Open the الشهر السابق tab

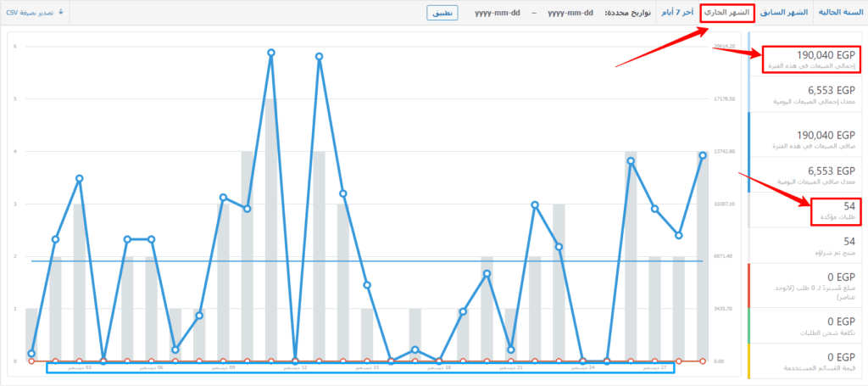786,12
